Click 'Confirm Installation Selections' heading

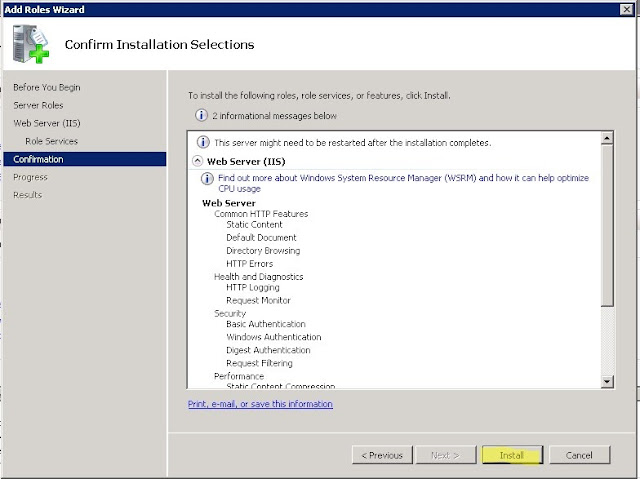click(x=159, y=44)
